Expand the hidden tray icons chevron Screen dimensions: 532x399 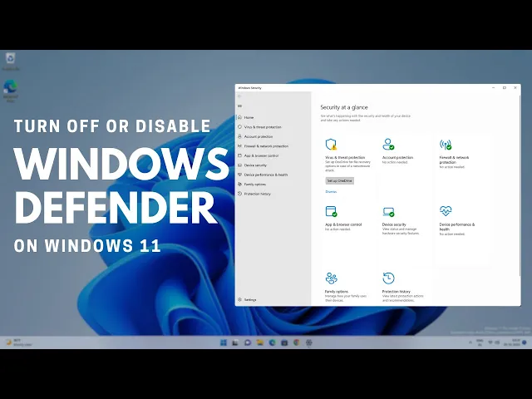click(x=470, y=342)
